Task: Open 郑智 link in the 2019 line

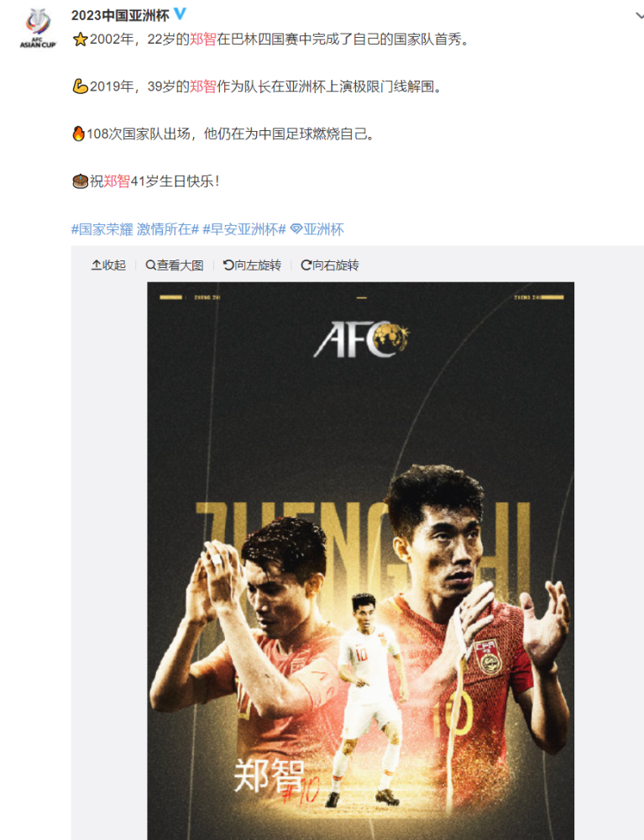Action: (x=203, y=87)
